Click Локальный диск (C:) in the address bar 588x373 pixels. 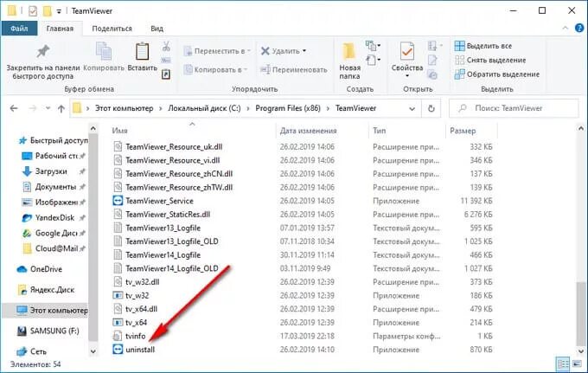pos(204,108)
